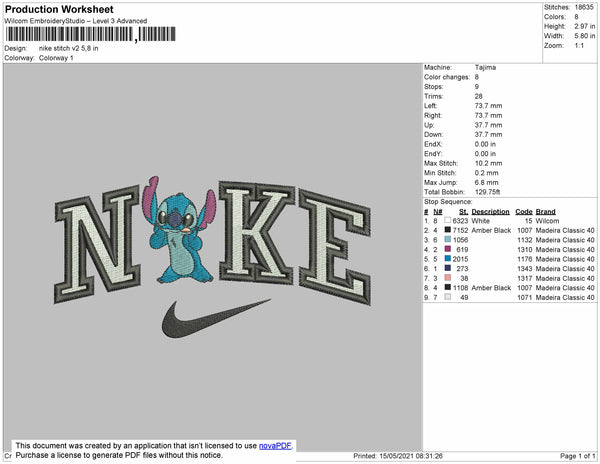Viewport: 600px width, 464px height.
Task: Click the White color swatch for stop 1
Action: coord(447,221)
